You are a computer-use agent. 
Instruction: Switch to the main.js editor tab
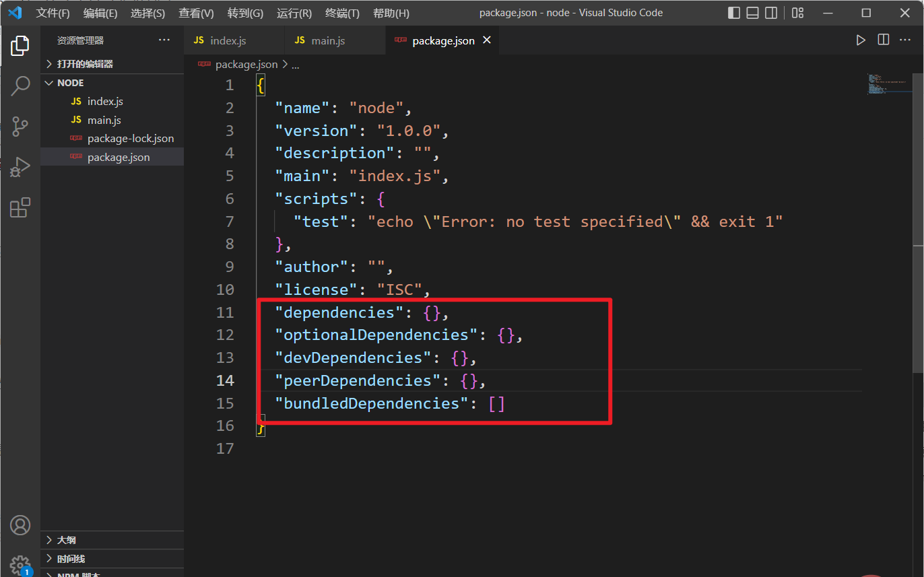(x=335, y=40)
